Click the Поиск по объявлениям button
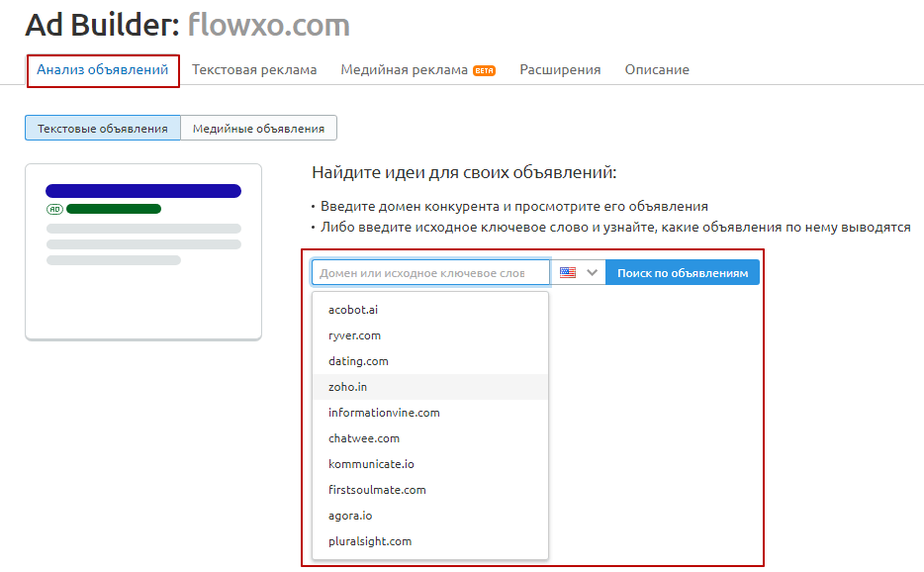 pyautogui.click(x=683, y=273)
